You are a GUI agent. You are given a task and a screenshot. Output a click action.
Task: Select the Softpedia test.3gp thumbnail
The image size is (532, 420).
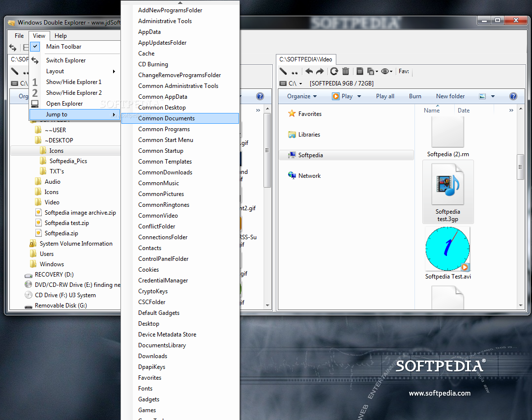pos(448,192)
